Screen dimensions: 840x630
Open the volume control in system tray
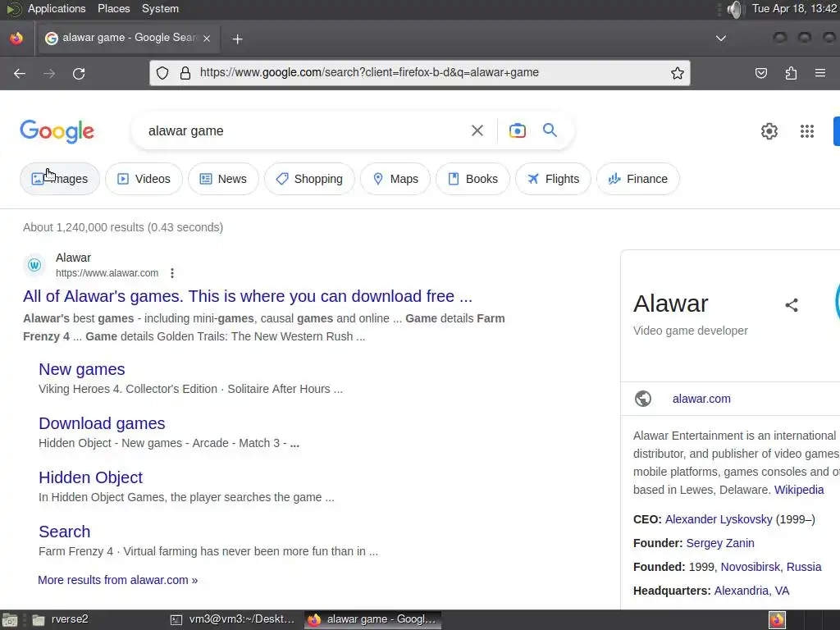[x=736, y=9]
